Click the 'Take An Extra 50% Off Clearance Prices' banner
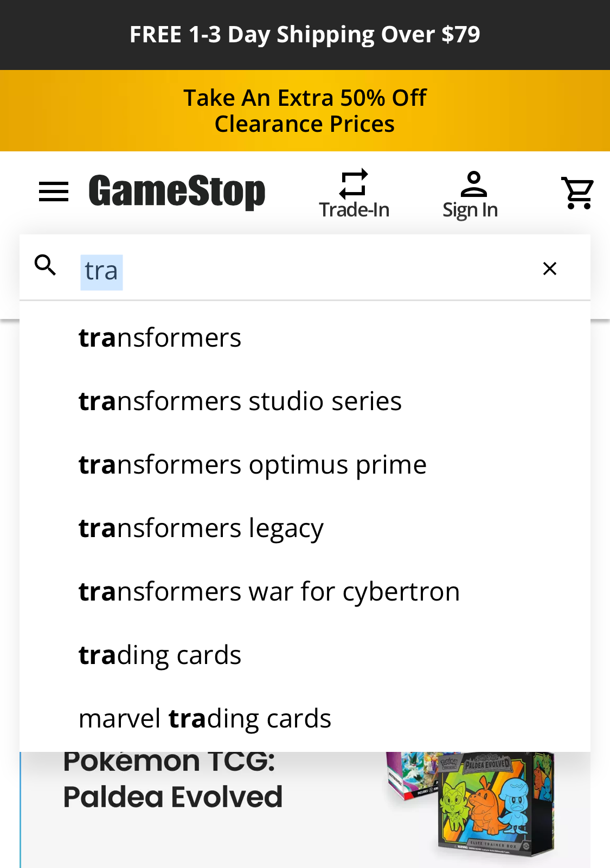 (305, 110)
